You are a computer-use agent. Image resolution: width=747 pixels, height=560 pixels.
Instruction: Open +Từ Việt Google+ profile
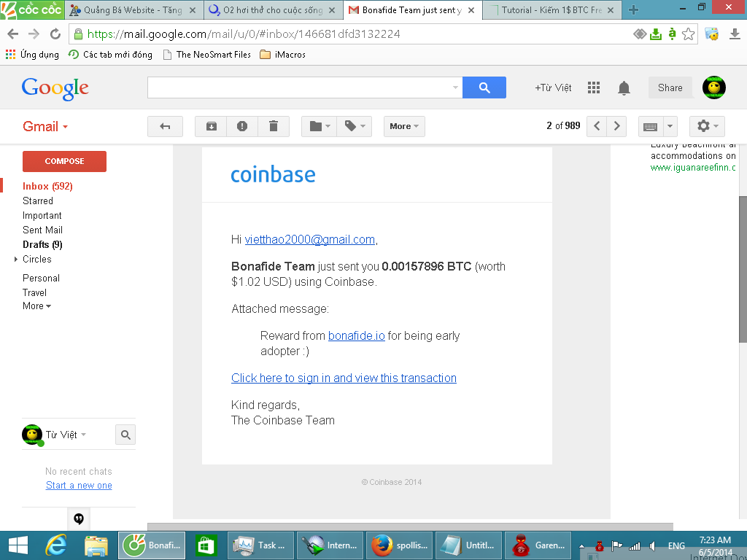553,87
